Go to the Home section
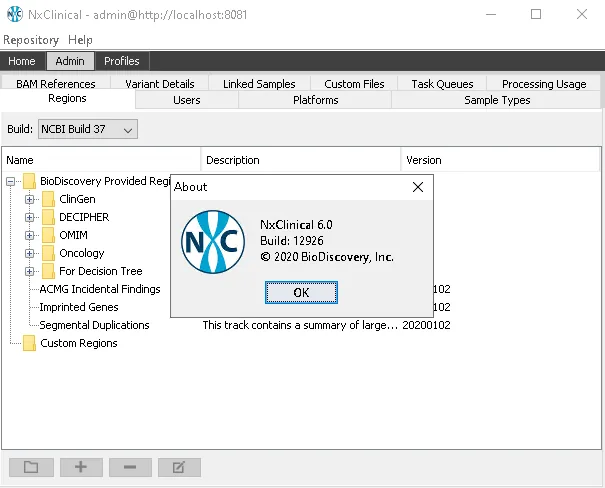The width and height of the screenshot is (605, 488). coord(22,61)
